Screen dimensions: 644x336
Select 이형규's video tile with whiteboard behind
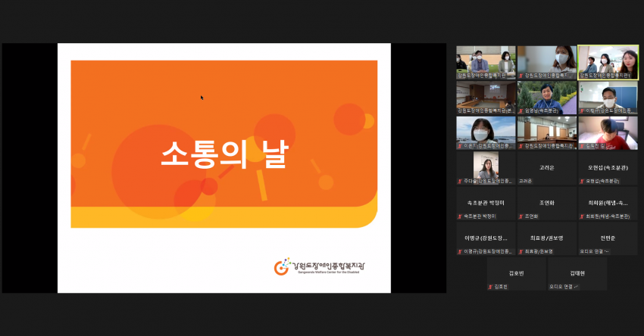point(608,98)
